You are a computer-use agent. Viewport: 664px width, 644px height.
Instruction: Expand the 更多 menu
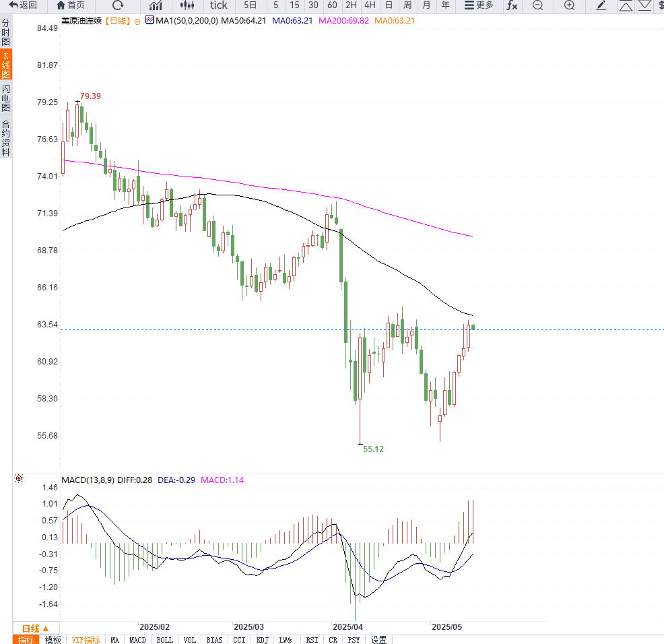(x=479, y=5)
